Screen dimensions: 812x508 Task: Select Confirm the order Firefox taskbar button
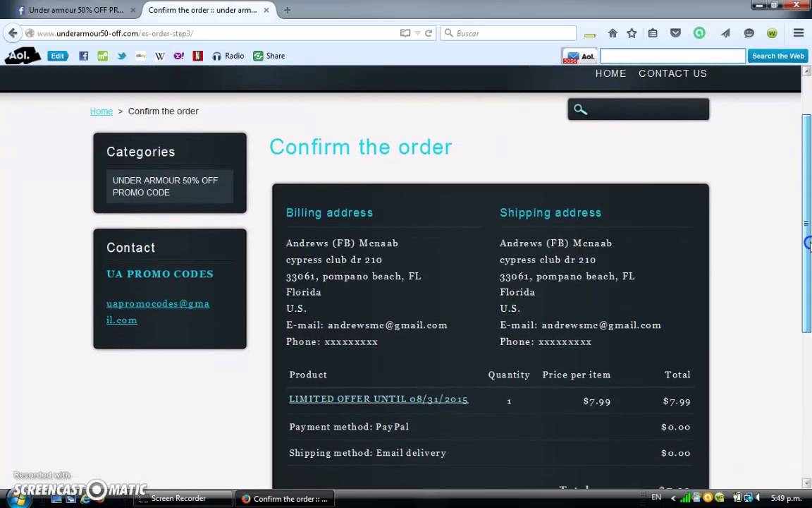point(285,499)
